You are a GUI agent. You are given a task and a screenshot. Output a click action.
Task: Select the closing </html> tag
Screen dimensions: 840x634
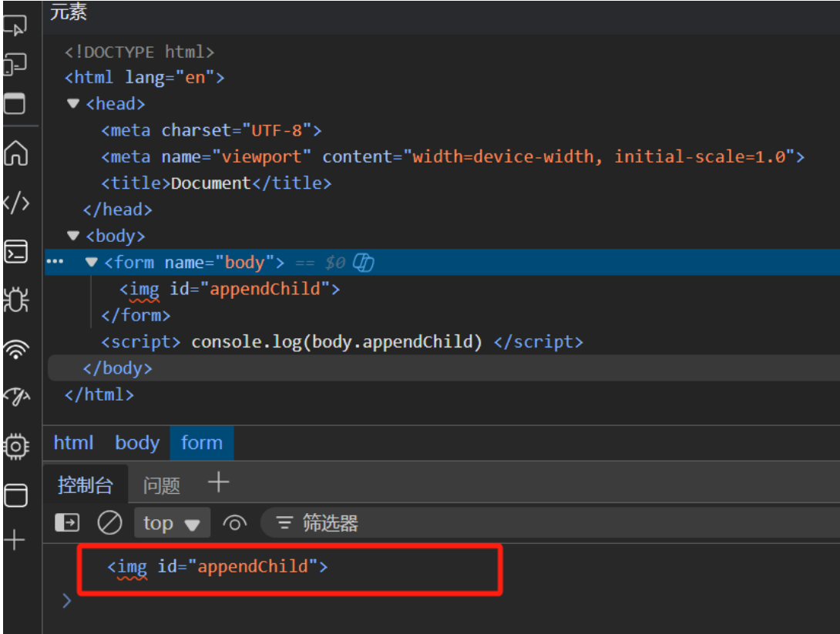tap(99, 394)
